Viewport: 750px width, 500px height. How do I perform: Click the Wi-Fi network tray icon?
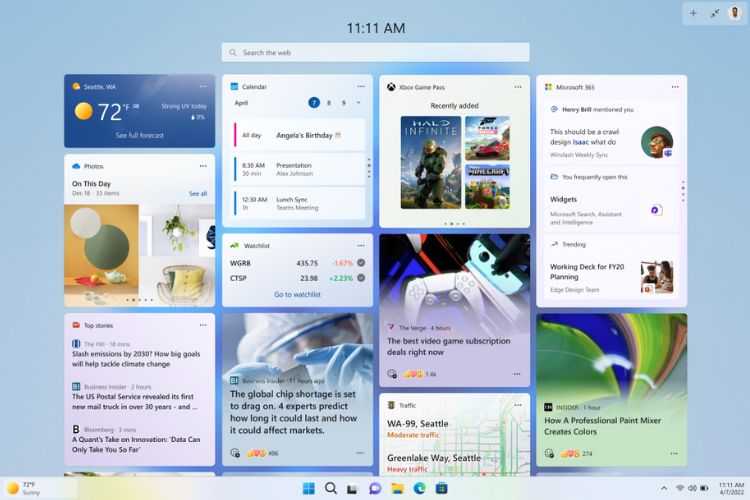[680, 488]
